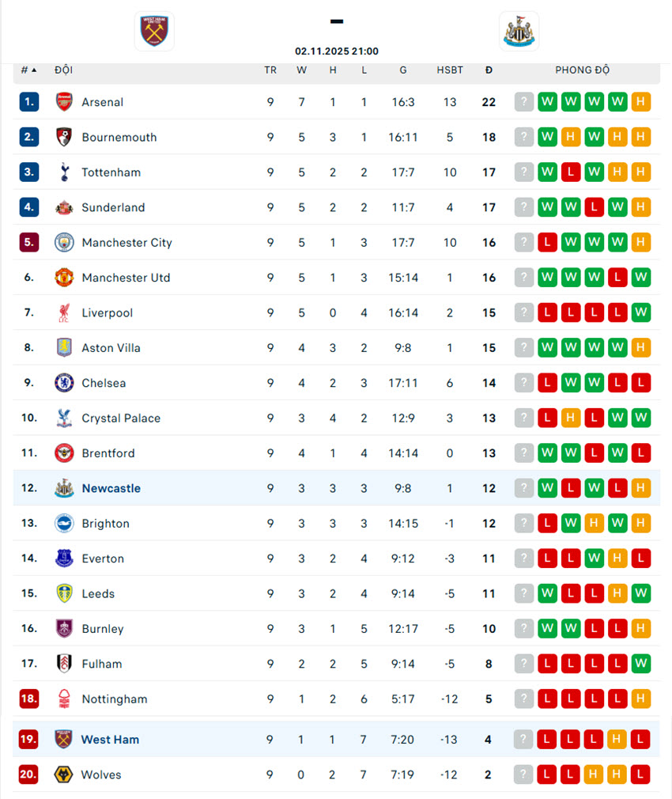Click the Arsenal club logo
The height and width of the screenshot is (799, 672).
pos(64,102)
